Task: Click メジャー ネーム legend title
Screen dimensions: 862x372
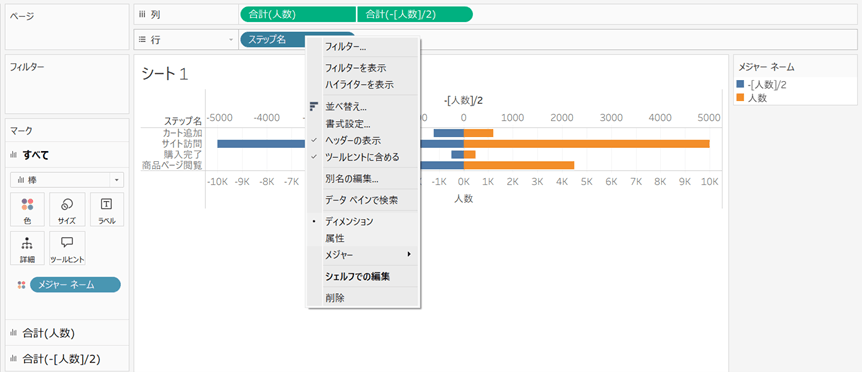Action: coord(766,68)
